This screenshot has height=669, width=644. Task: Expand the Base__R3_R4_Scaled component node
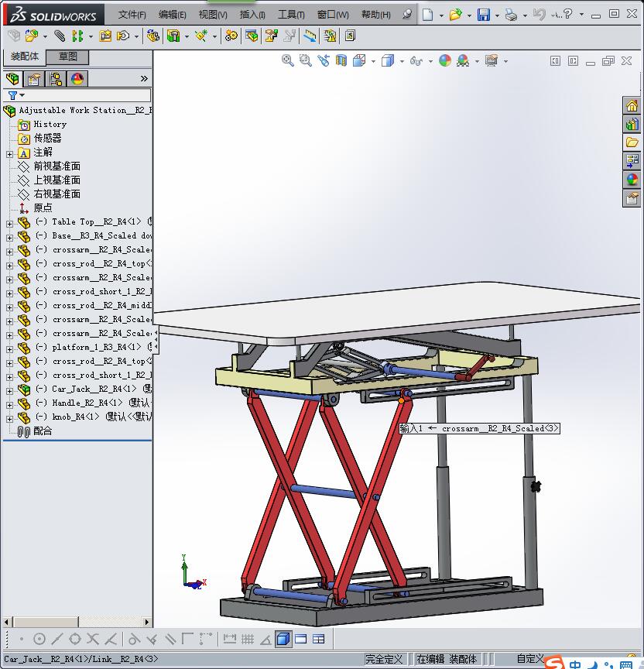tap(9, 238)
